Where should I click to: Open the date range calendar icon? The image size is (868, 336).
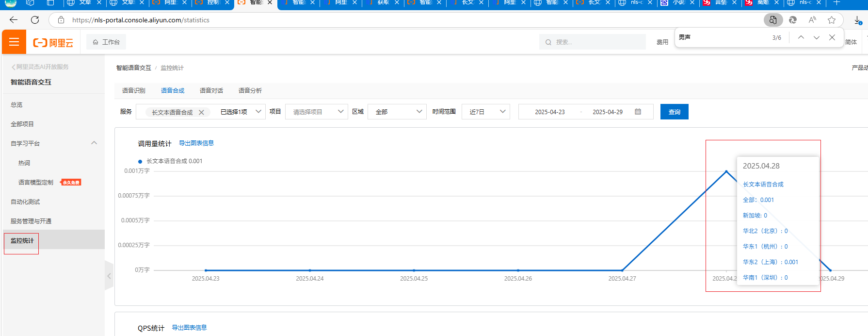pyautogui.click(x=638, y=112)
